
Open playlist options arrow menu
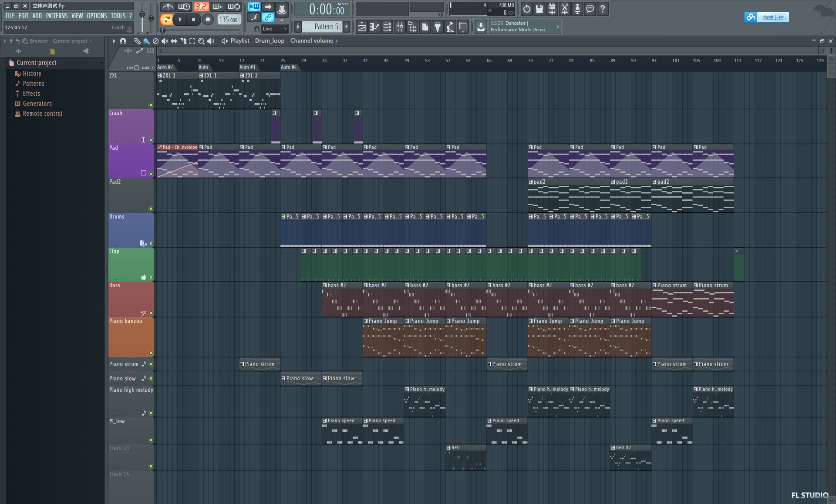[x=114, y=41]
